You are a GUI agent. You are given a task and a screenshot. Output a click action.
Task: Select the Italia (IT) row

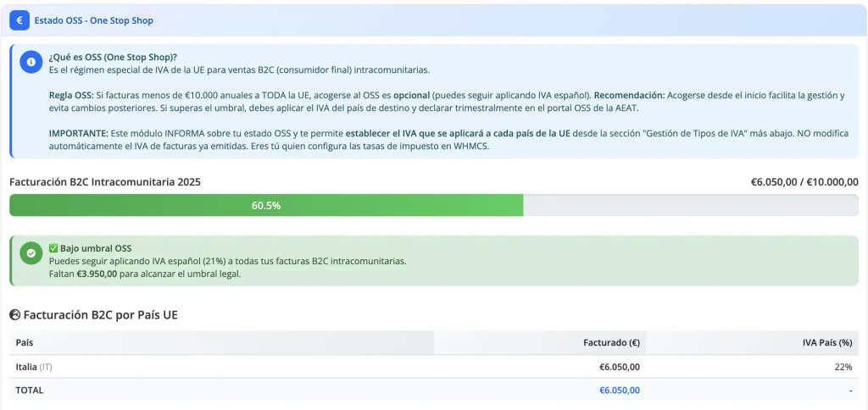tap(40, 367)
